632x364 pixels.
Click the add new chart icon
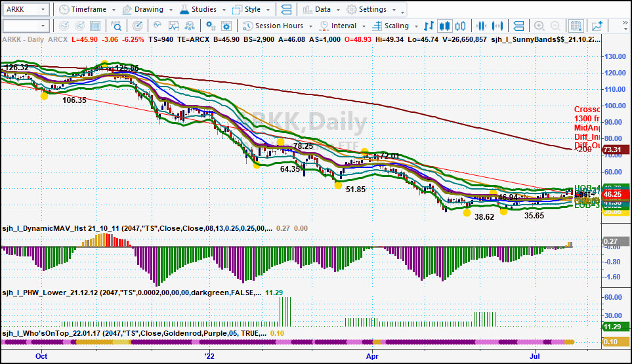(597, 26)
